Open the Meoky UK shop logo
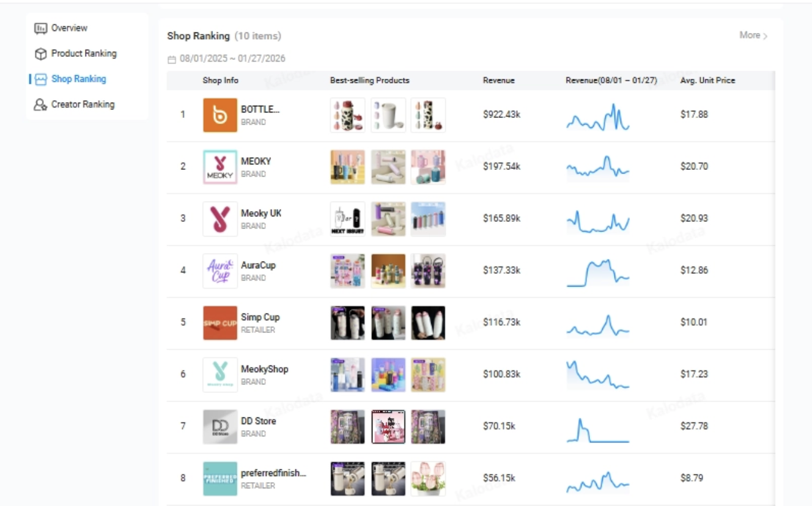The height and width of the screenshot is (506, 812). click(220, 219)
